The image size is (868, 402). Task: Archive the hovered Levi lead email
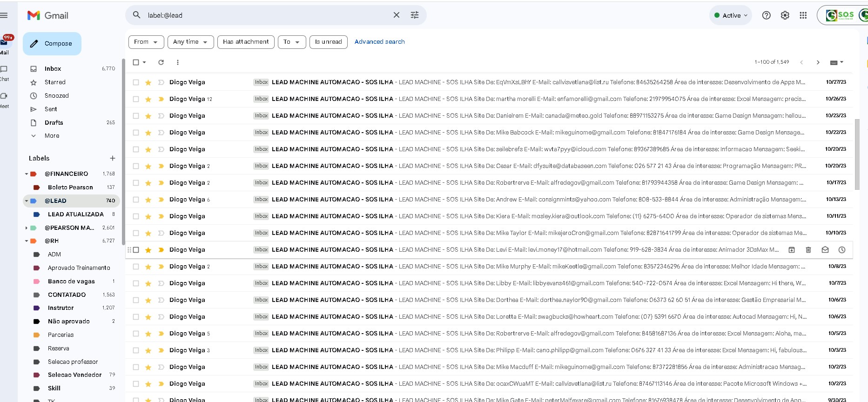tap(791, 250)
